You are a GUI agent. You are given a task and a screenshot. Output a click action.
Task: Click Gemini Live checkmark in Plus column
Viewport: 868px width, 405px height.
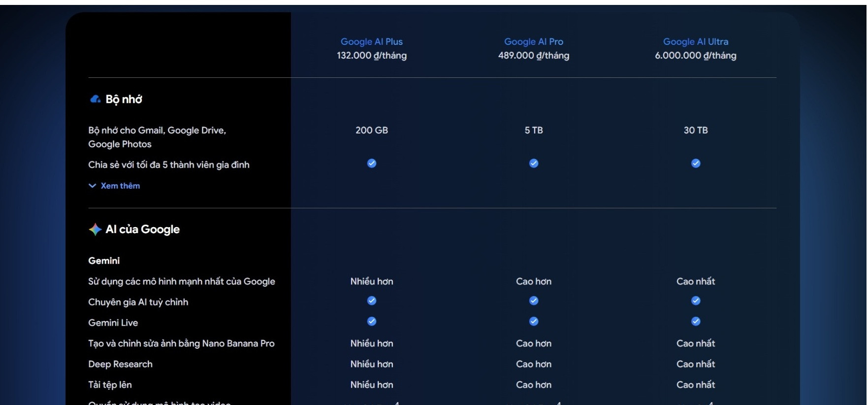tap(372, 322)
